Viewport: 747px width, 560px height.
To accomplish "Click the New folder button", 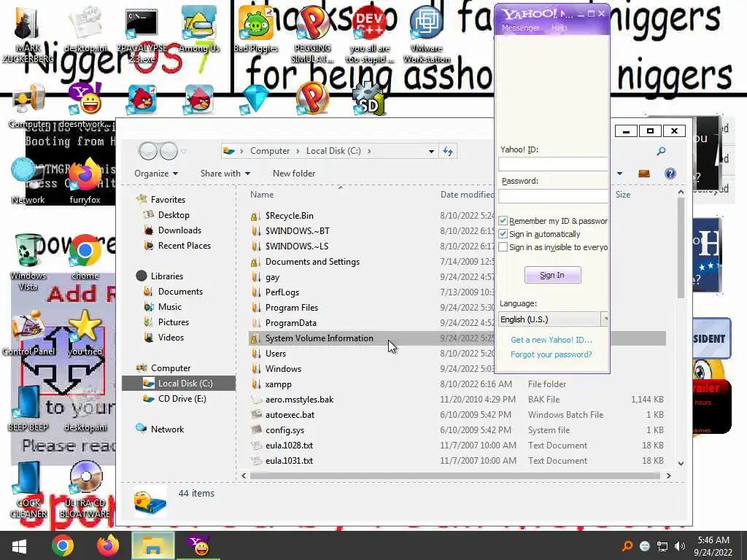I will pyautogui.click(x=294, y=174).
